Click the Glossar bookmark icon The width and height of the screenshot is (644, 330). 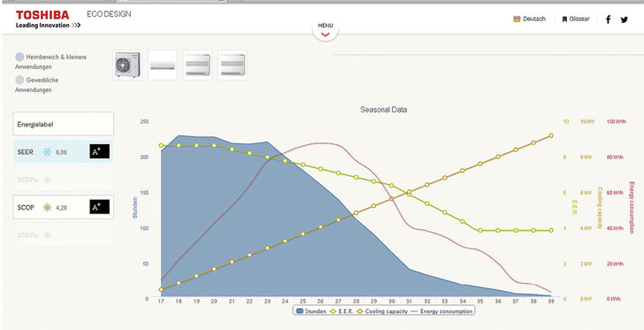[564, 19]
